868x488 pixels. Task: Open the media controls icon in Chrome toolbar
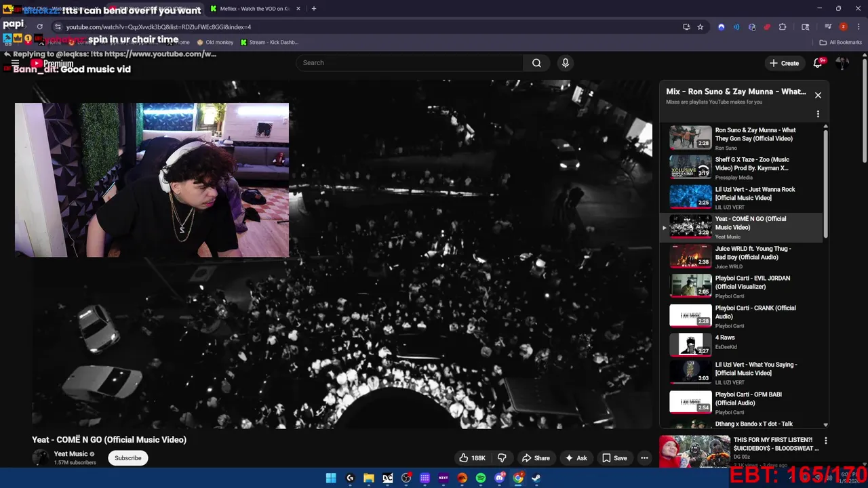[828, 26]
